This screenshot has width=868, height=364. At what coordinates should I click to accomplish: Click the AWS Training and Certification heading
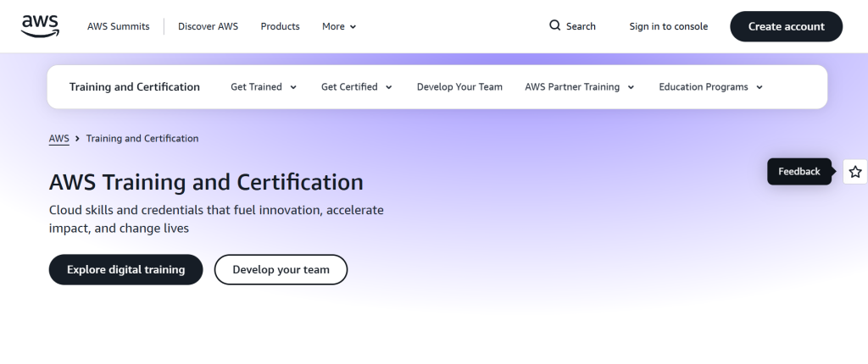[206, 182]
